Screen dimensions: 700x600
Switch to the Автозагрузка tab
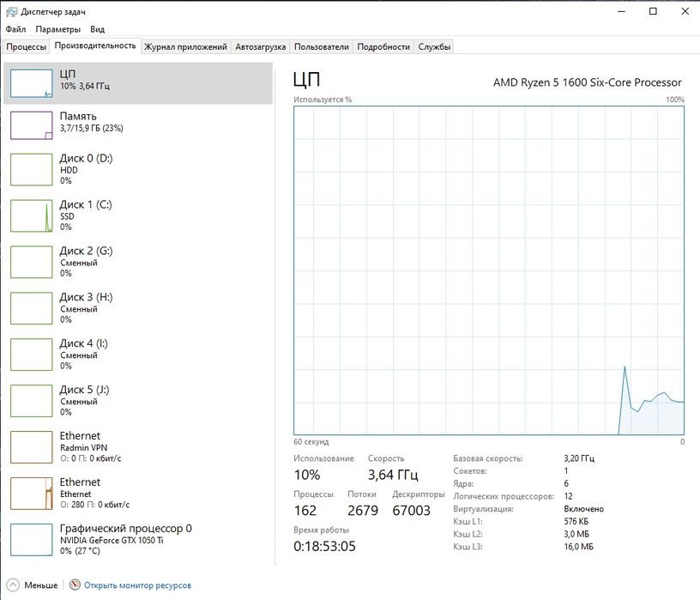click(x=260, y=46)
